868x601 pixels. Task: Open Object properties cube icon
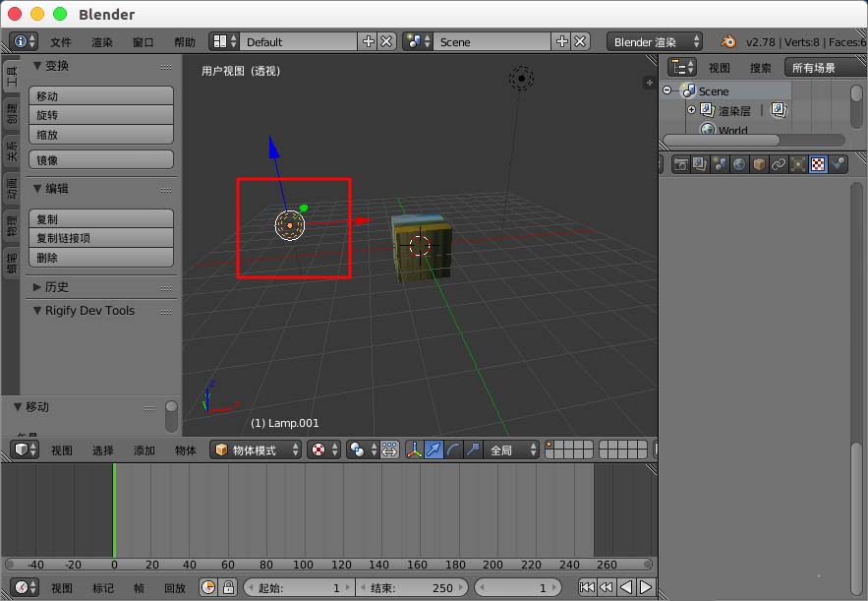pyautogui.click(x=759, y=164)
